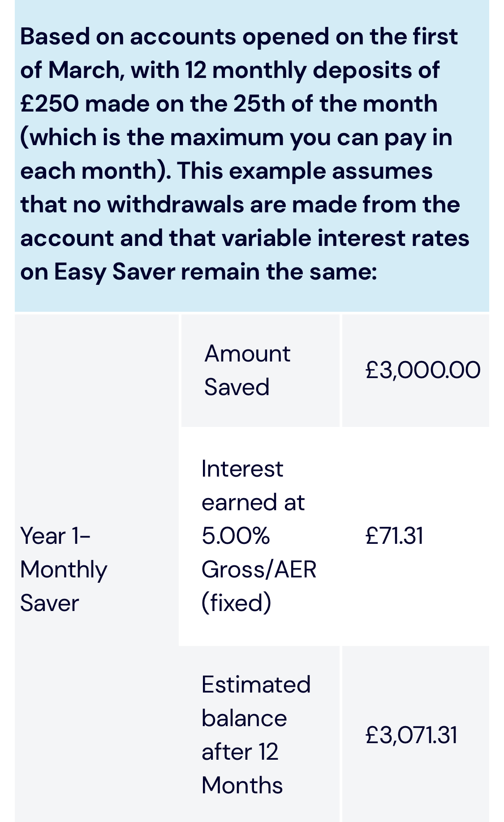Click the intro paragraph about accounts opened

(245, 154)
